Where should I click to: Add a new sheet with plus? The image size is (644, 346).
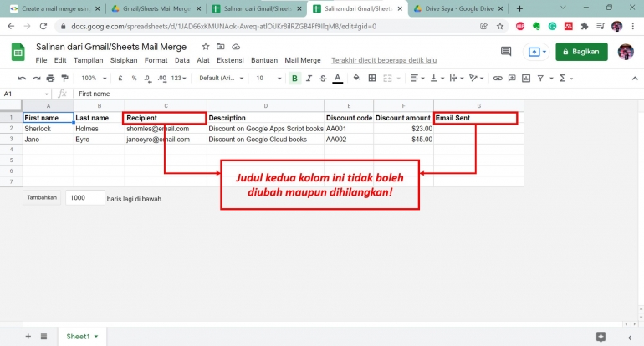pyautogui.click(x=28, y=337)
